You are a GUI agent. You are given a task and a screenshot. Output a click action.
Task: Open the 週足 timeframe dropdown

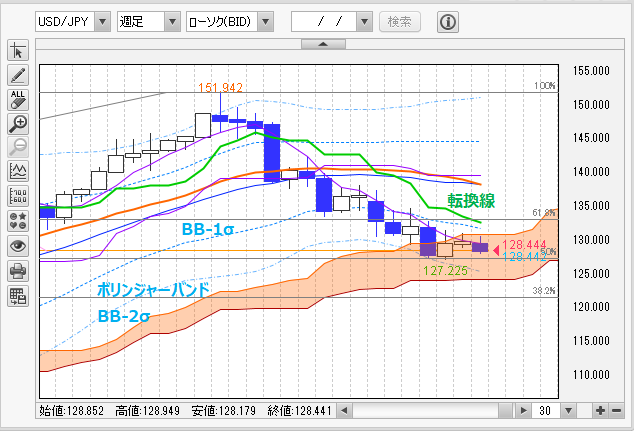(x=172, y=22)
